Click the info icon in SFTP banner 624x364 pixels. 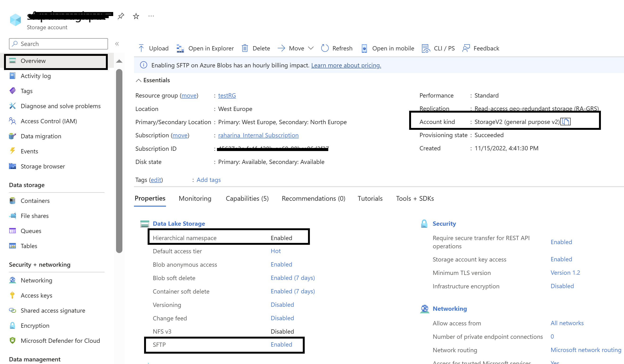(x=144, y=65)
